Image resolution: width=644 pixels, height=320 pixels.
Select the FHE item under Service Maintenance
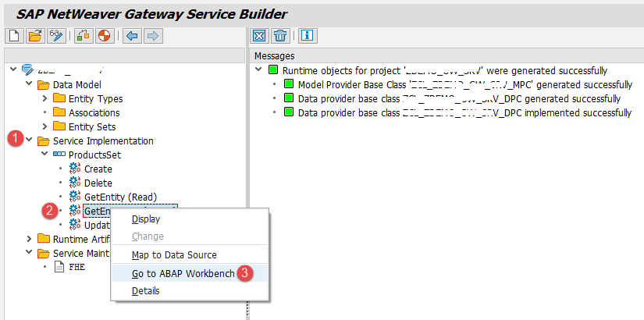[76, 267]
